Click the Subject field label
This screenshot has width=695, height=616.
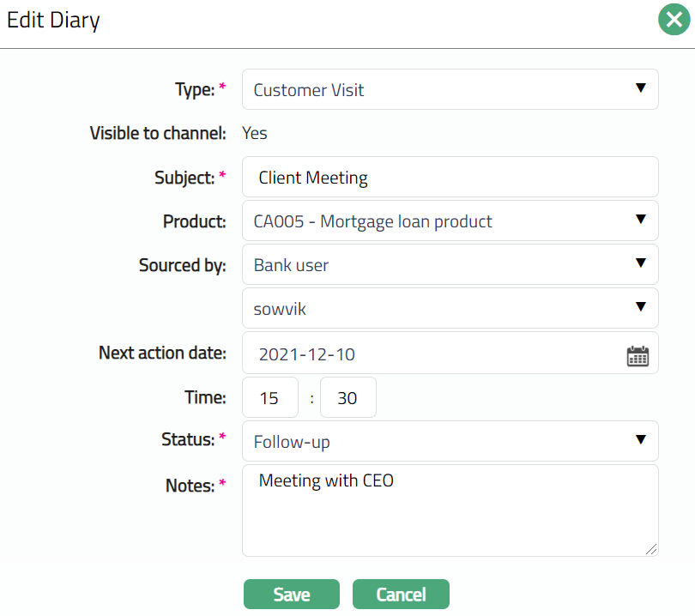coord(183,178)
